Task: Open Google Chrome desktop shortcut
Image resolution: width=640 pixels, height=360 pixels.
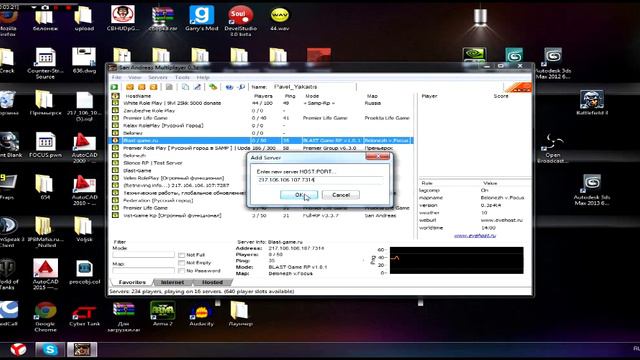Action: (x=45, y=317)
